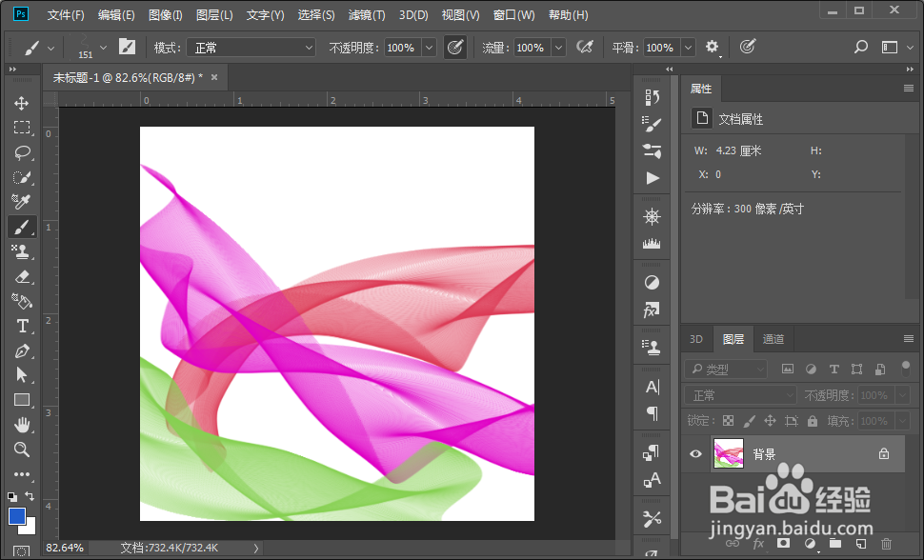Switch to the 通道 tab
924x560 pixels.
tap(772, 339)
